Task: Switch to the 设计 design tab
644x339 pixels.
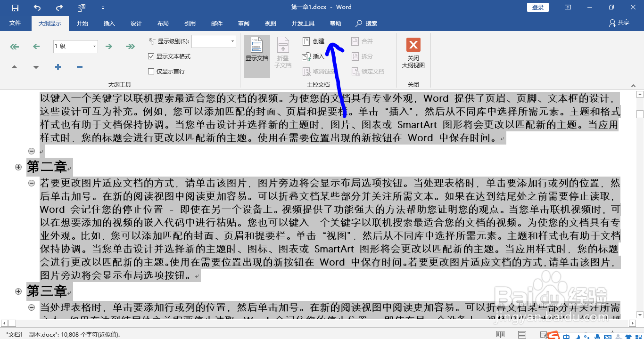Action: click(136, 23)
